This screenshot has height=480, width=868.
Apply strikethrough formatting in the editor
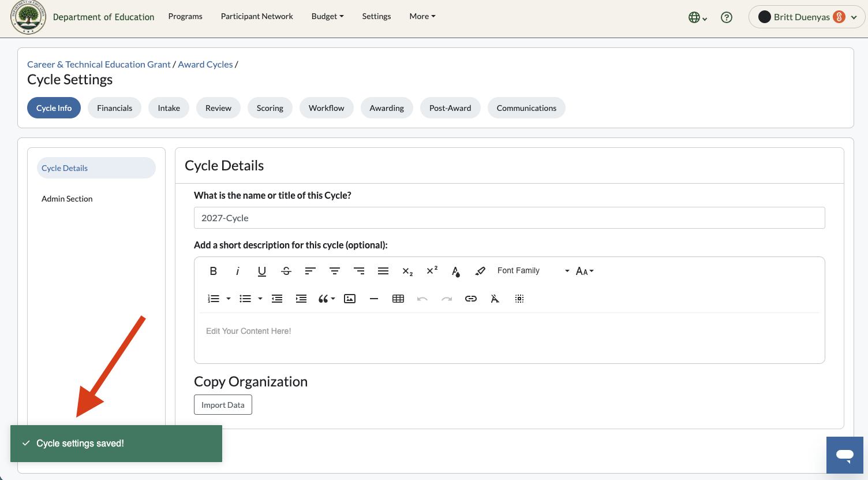click(x=286, y=271)
